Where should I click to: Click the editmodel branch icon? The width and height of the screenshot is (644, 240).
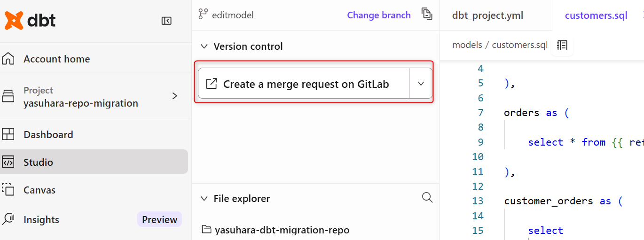pos(203,15)
